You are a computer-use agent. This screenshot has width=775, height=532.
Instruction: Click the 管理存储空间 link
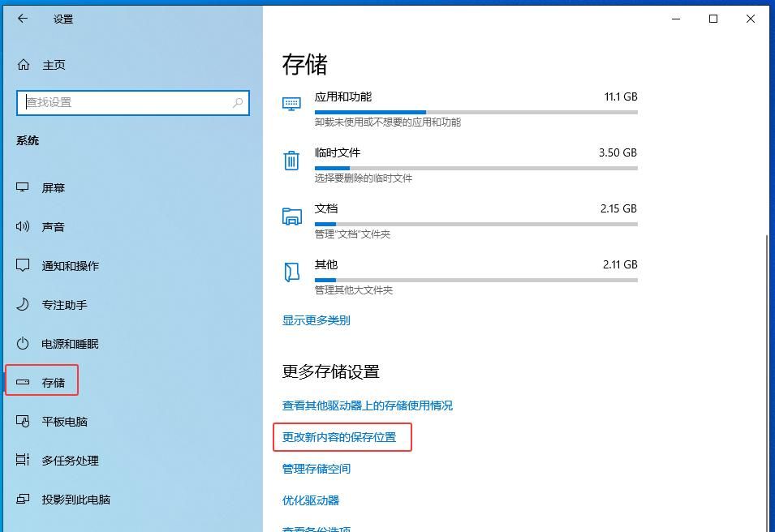coord(318,469)
